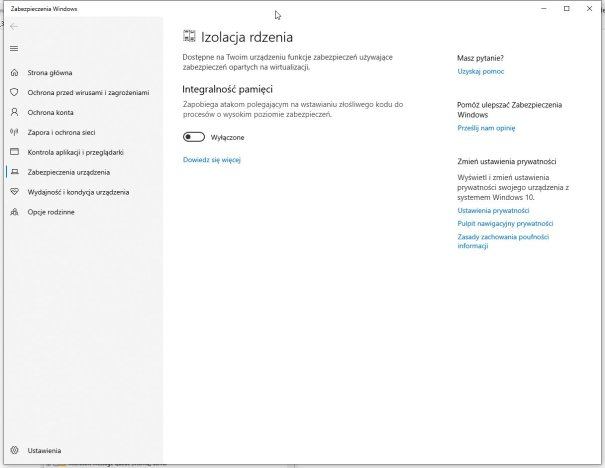This screenshot has width=605, height=468.
Task: Open Zasady zachowania poufności informacji link
Action: click(503, 241)
